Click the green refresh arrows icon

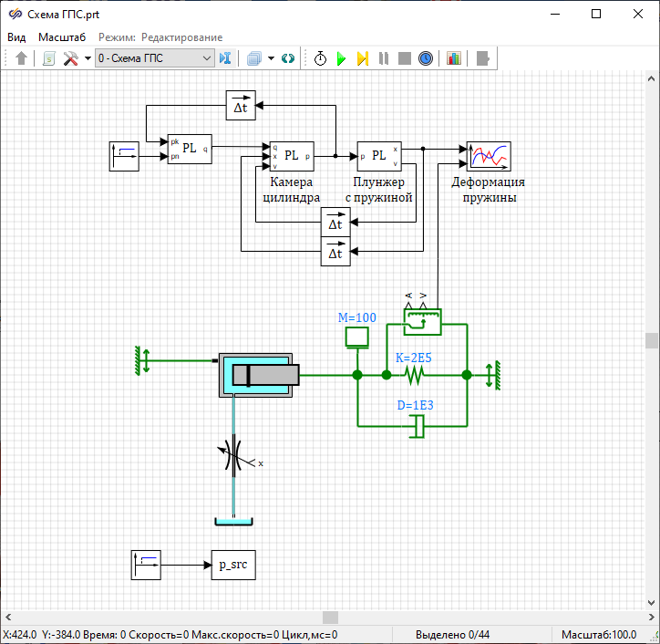click(x=288, y=58)
